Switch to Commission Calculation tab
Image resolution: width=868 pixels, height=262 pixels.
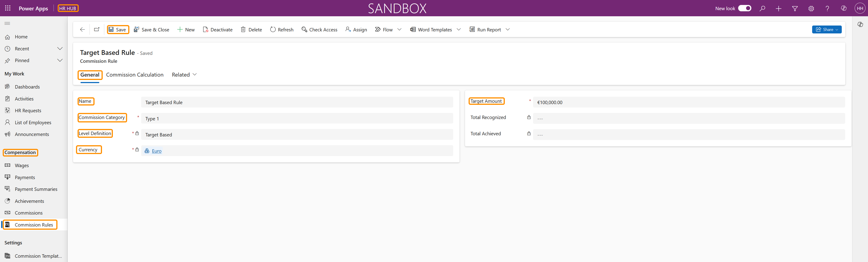[x=135, y=75]
